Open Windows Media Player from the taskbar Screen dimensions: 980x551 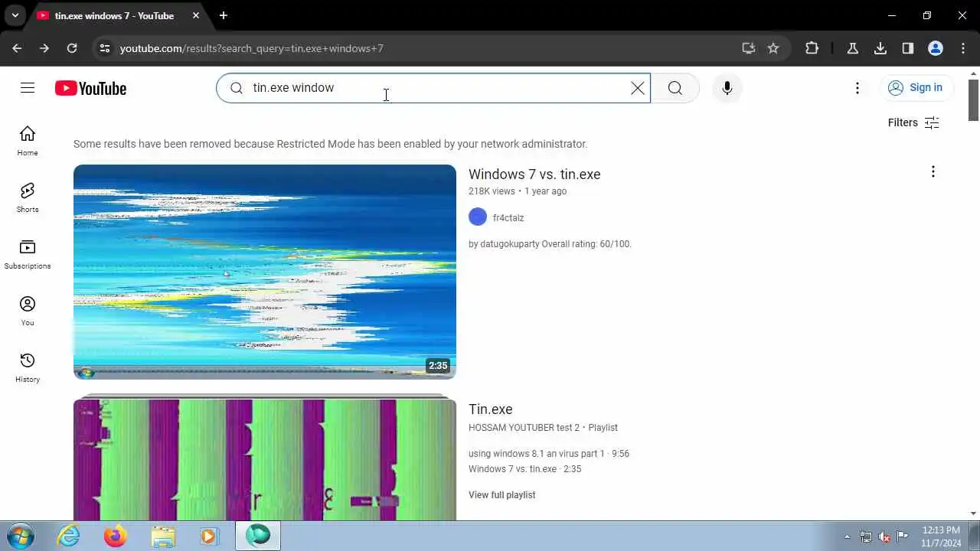(x=209, y=536)
